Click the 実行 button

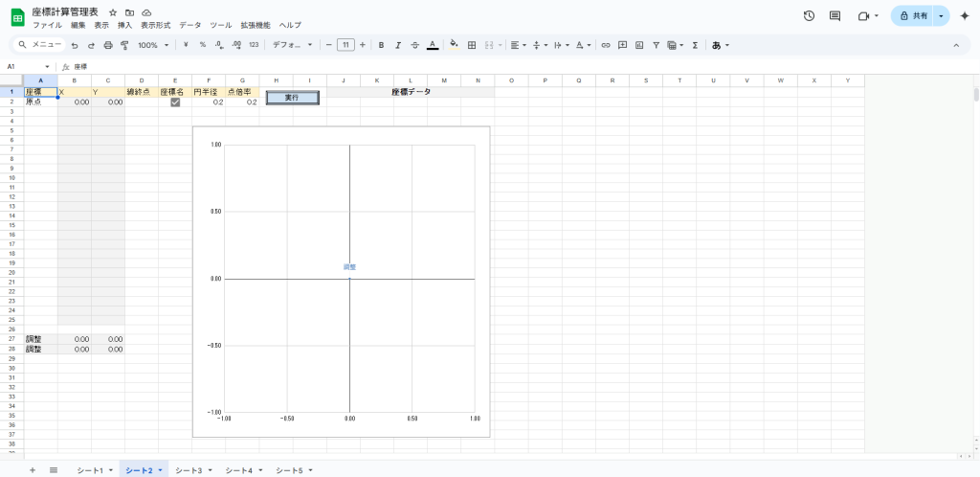pos(293,98)
